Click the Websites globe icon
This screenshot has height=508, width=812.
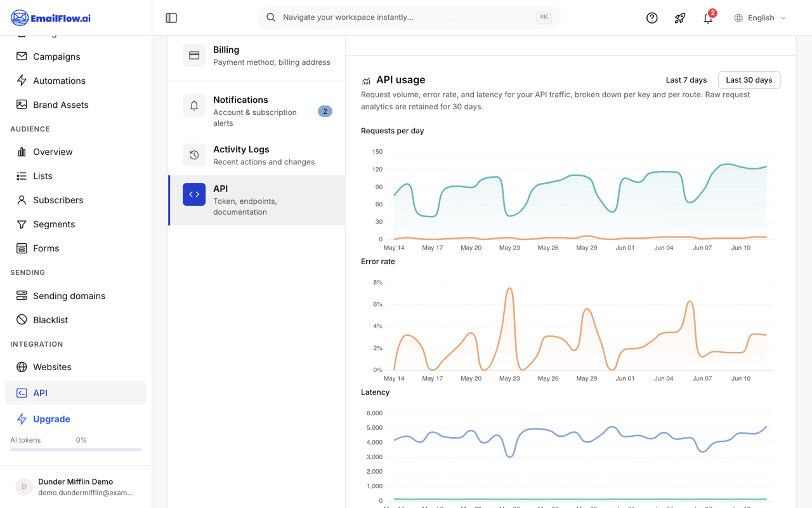point(22,367)
